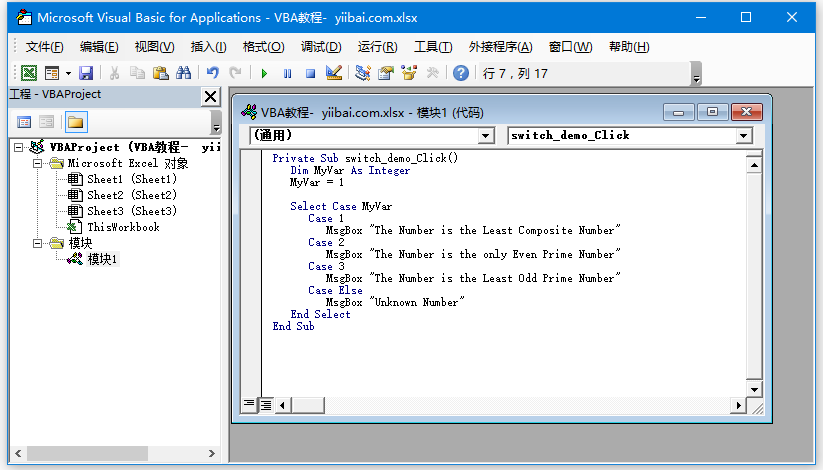The width and height of the screenshot is (823, 470).
Task: Click the project panel scroll left arrow
Action: [18, 453]
